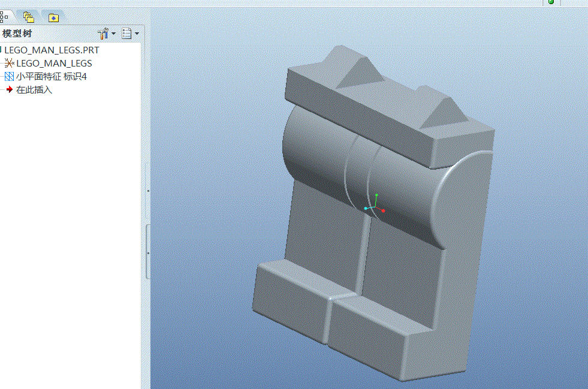This screenshot has width=588, height=389.
Task: Expand the dropdown arrow beside the hammer-wrench icon
Action: pyautogui.click(x=114, y=34)
